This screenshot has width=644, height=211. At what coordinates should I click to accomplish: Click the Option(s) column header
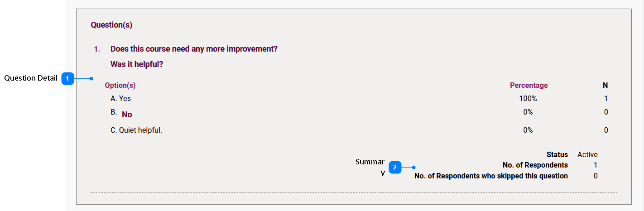pos(120,85)
